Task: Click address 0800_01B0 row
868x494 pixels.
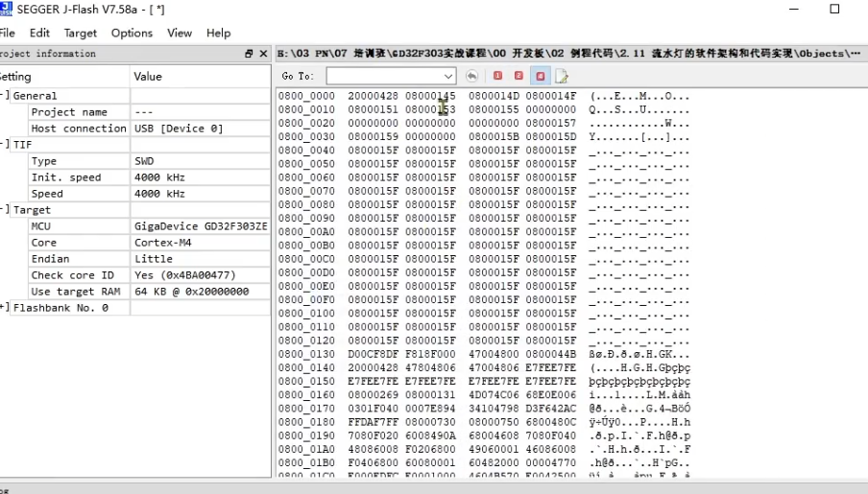Action: coord(306,462)
